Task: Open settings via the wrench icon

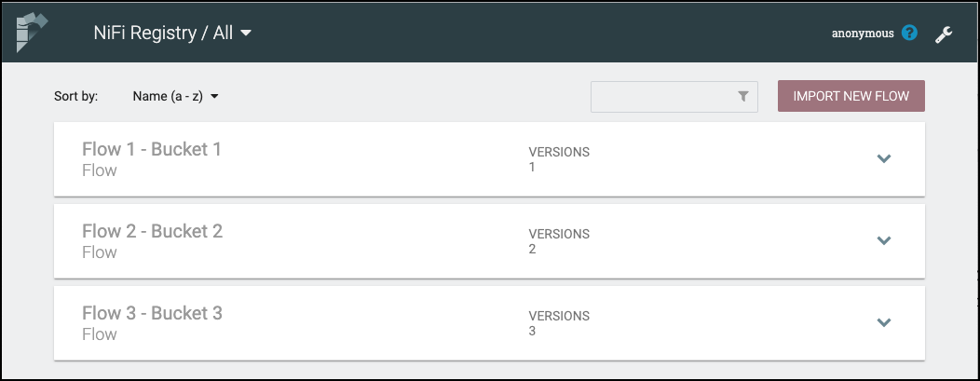Action: click(x=944, y=34)
